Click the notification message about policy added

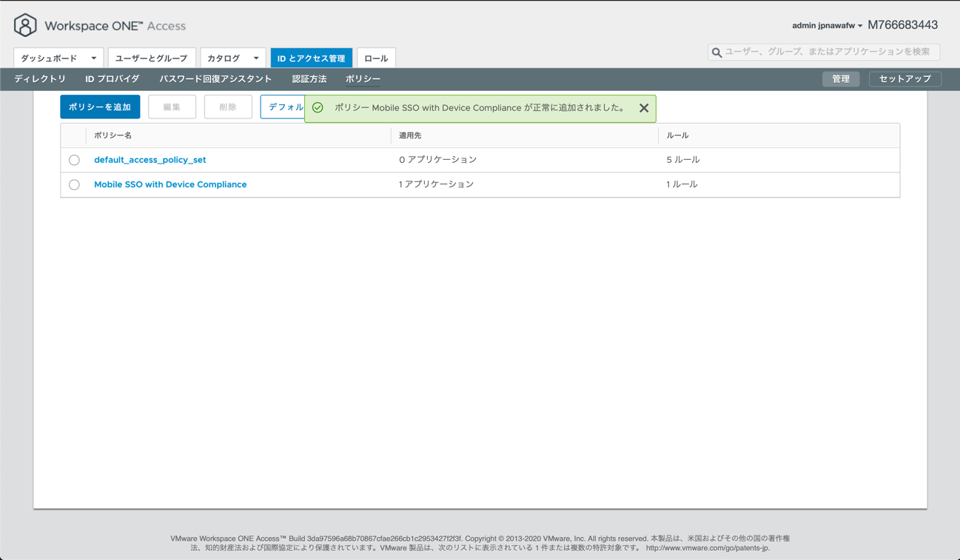click(x=480, y=108)
